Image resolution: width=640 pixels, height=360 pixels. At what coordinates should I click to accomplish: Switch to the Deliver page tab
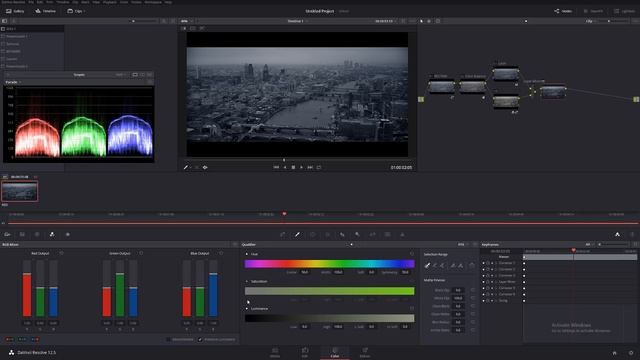[x=365, y=352]
